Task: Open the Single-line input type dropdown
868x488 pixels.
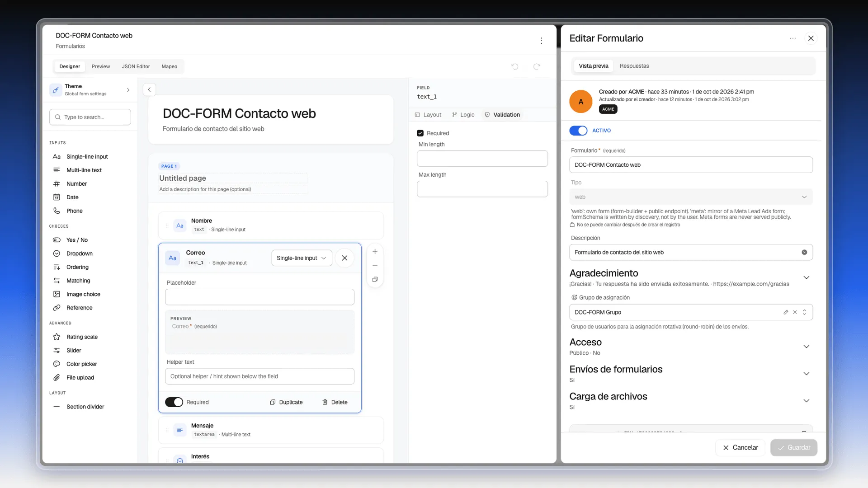Action: click(302, 258)
